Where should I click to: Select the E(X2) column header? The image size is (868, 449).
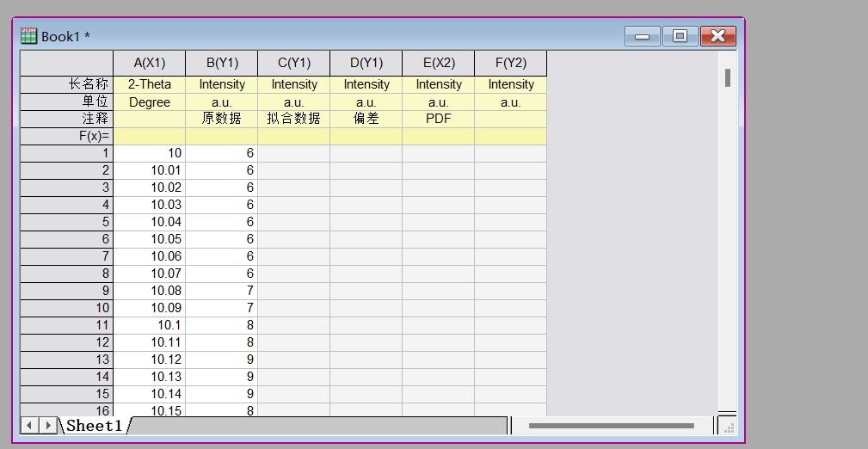point(438,63)
